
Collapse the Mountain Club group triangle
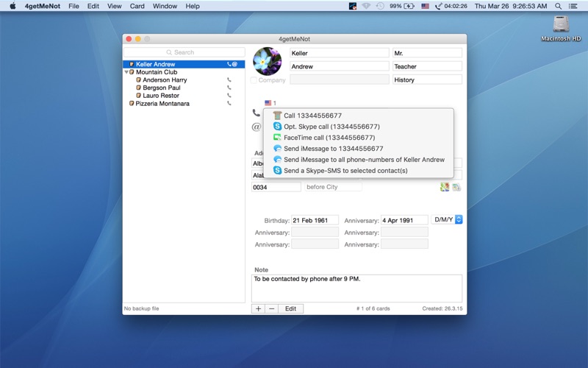point(126,72)
